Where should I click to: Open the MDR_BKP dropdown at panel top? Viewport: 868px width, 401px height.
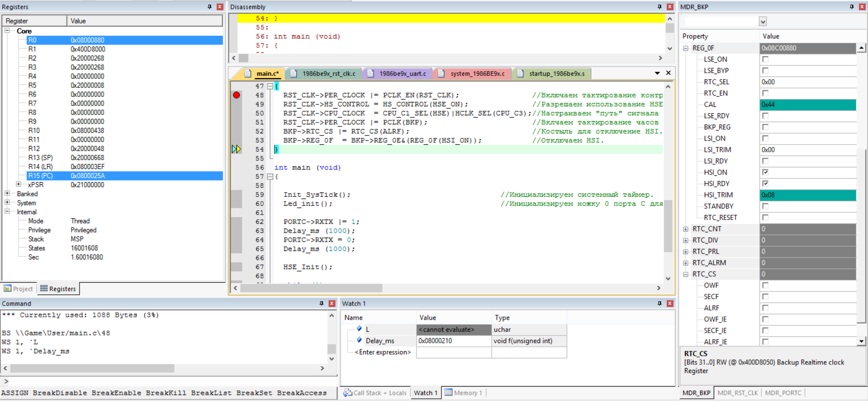(763, 22)
